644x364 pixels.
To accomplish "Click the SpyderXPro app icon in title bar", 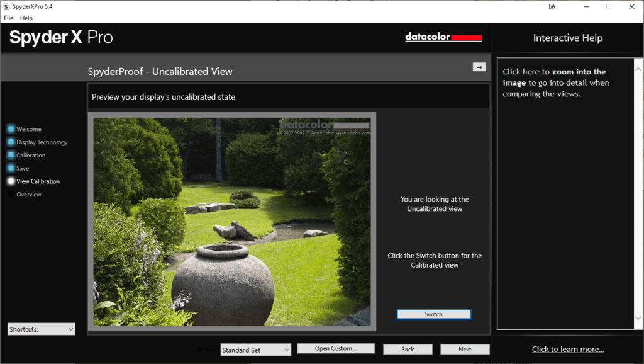I will (x=6, y=6).
